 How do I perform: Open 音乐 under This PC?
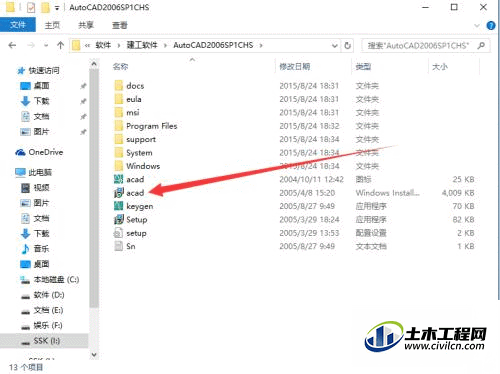[x=35, y=249]
